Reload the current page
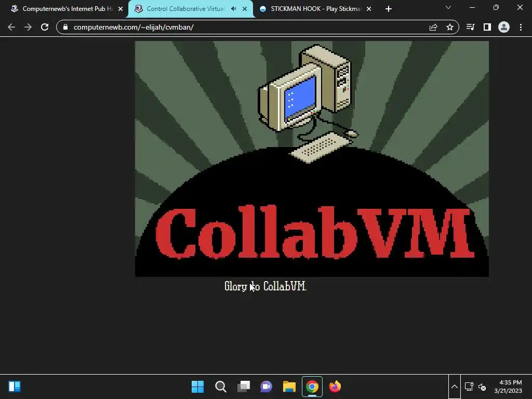532x399 pixels. click(x=45, y=27)
